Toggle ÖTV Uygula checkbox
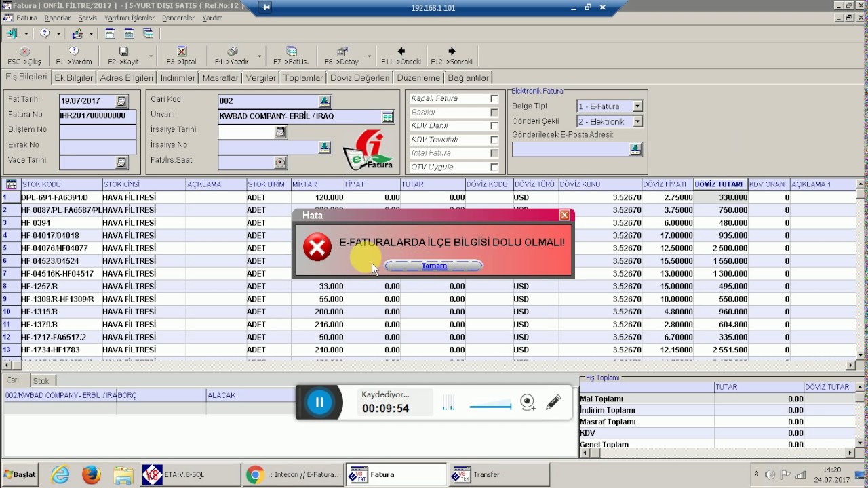The height and width of the screenshot is (488, 868). pyautogui.click(x=494, y=167)
